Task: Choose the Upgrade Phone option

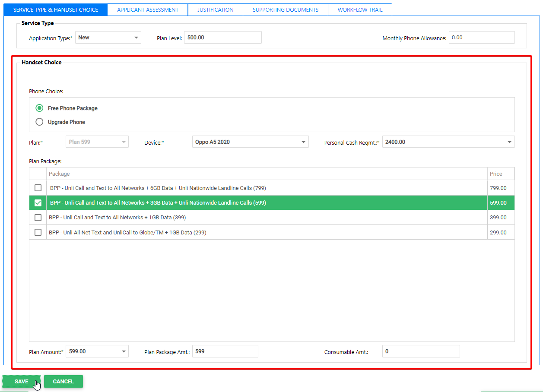Action: point(40,122)
